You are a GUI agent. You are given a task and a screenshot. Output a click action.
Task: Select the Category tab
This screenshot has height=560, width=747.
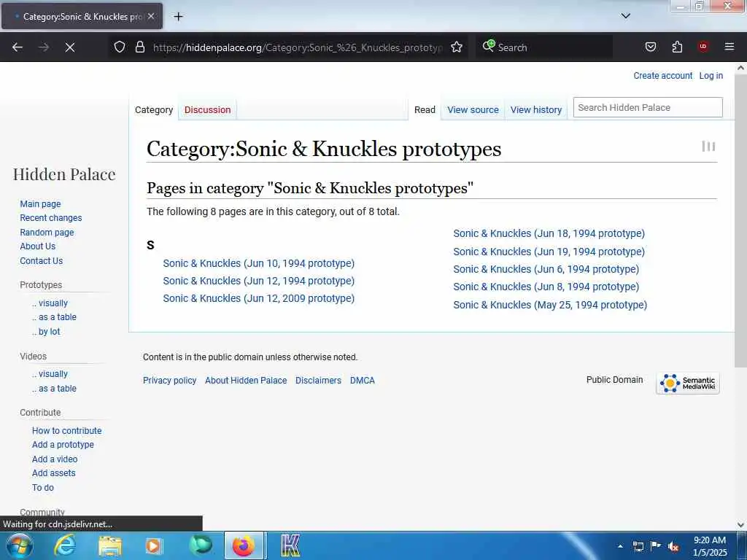click(154, 109)
